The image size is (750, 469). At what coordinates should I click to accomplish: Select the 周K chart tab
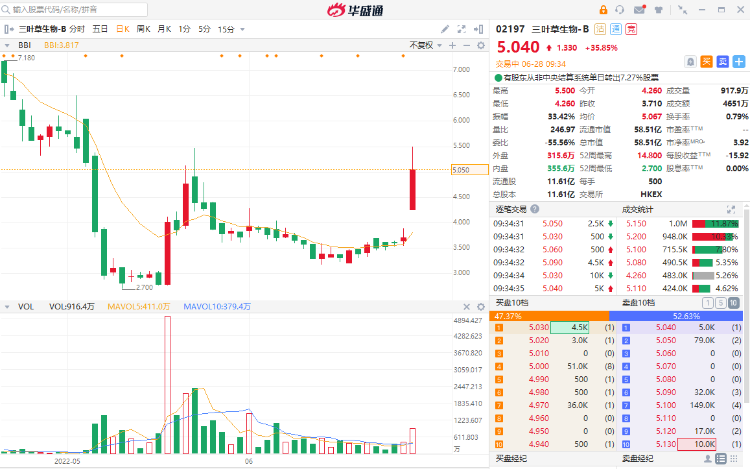click(143, 29)
